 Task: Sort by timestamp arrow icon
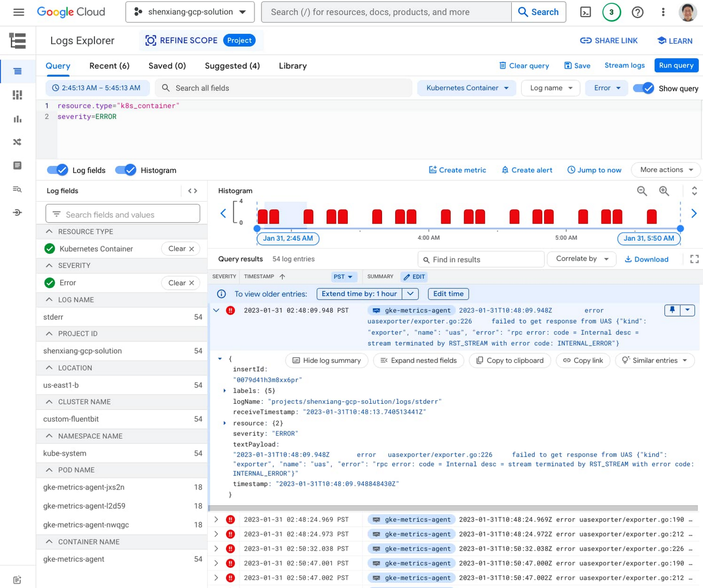pyautogui.click(x=282, y=277)
